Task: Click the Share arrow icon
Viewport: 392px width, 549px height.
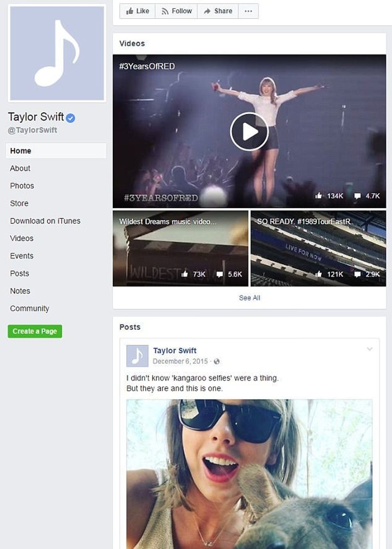Action: point(208,11)
